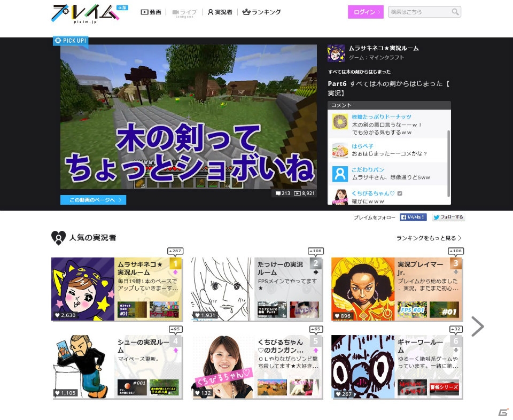Image resolution: width=513 pixels, height=420 pixels.
Task: Open くちびるちゃん photo thumbnail
Action: [x=223, y=367]
